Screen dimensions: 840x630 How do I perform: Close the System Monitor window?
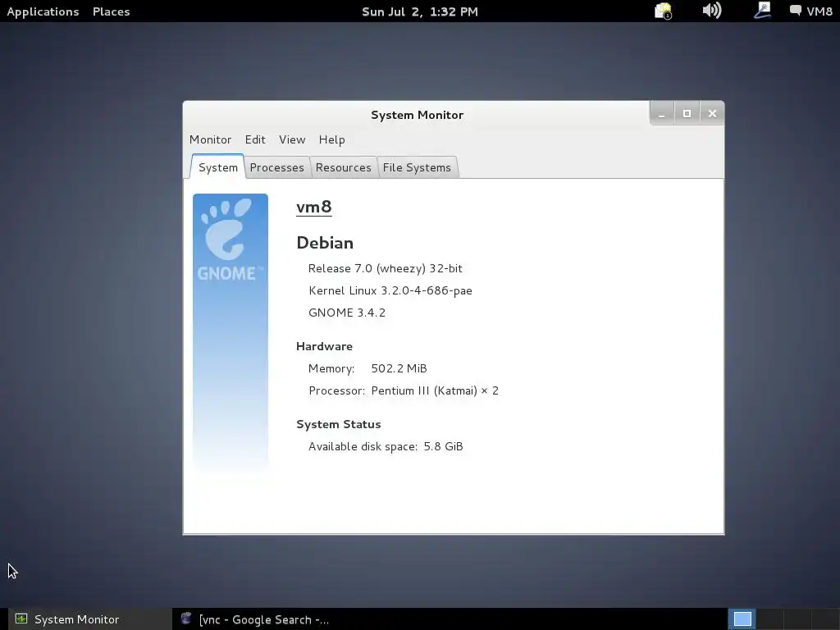pyautogui.click(x=712, y=113)
